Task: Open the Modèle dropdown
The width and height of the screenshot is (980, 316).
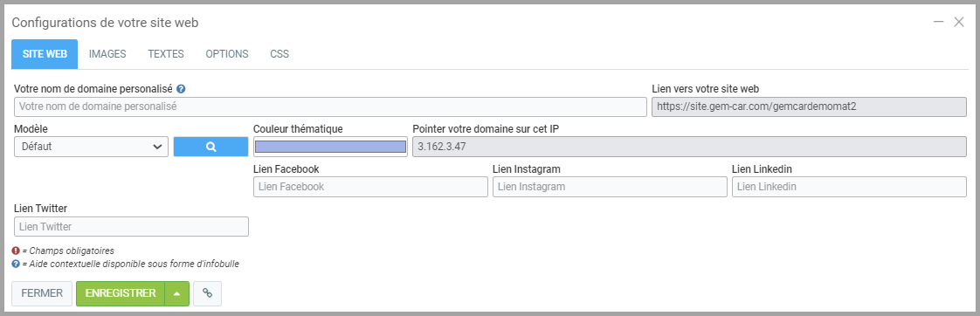Action: 91,147
